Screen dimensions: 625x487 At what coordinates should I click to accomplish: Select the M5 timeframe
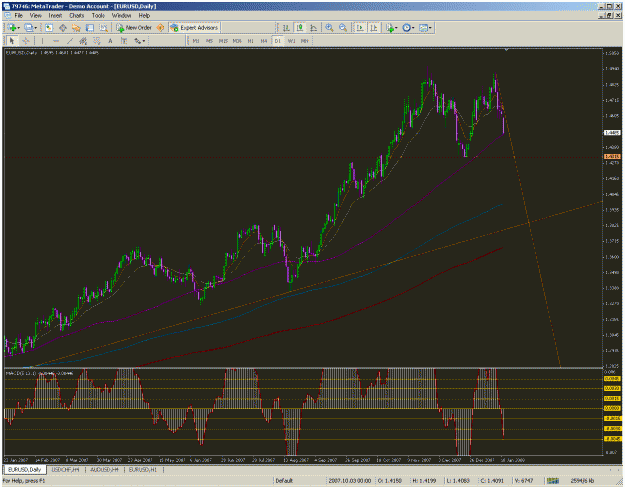point(209,41)
